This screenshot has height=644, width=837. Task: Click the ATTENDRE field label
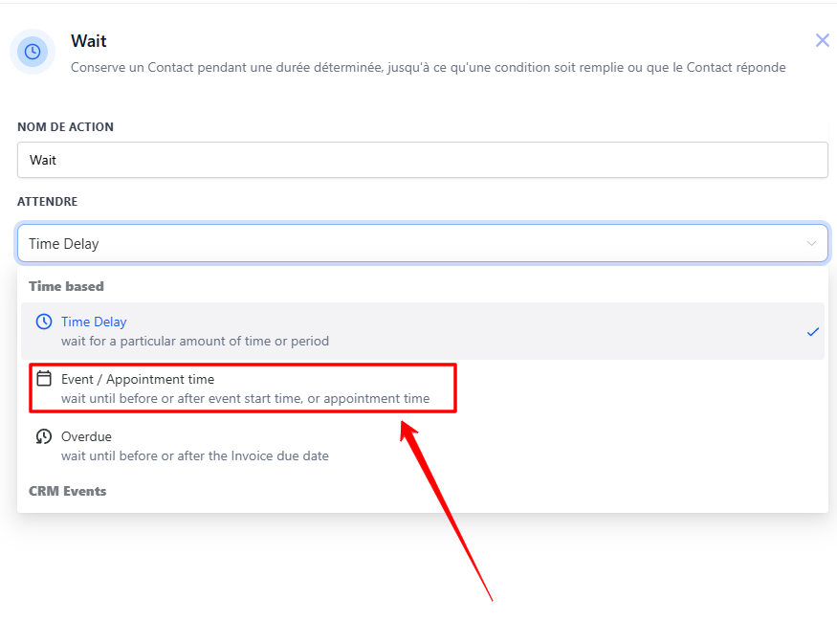click(48, 202)
